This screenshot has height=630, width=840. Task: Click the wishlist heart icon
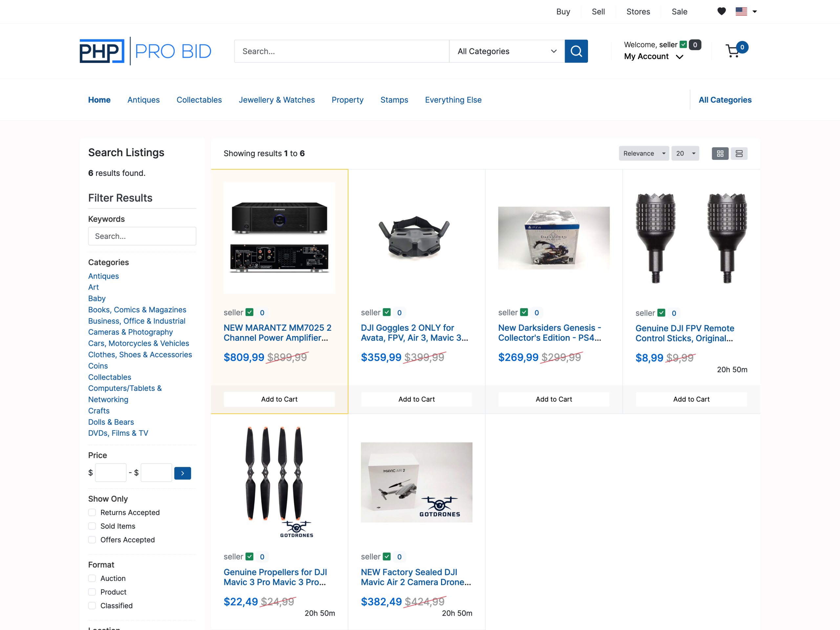point(721,11)
